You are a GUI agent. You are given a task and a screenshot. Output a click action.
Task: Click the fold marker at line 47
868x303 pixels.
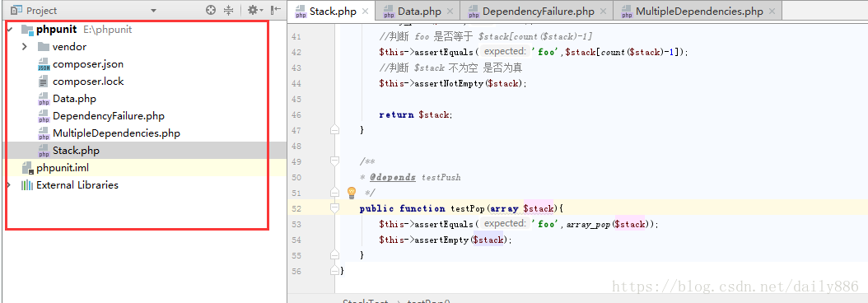(334, 130)
